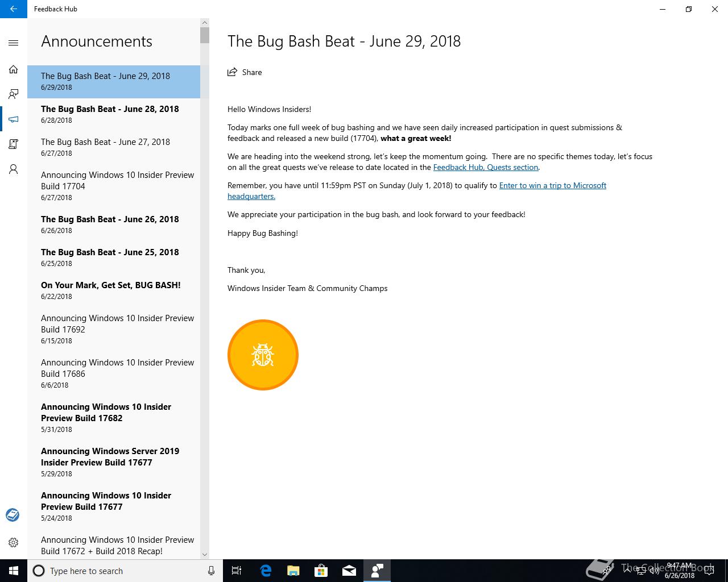Open Bug Bash Beat June 25 announcement
728x582 pixels.
114,257
